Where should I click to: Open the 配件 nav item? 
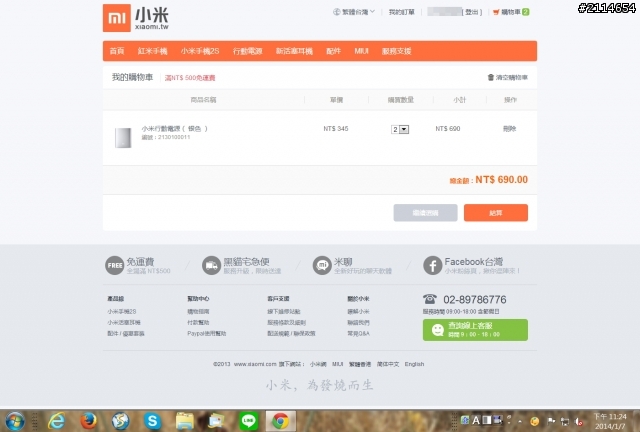(333, 51)
